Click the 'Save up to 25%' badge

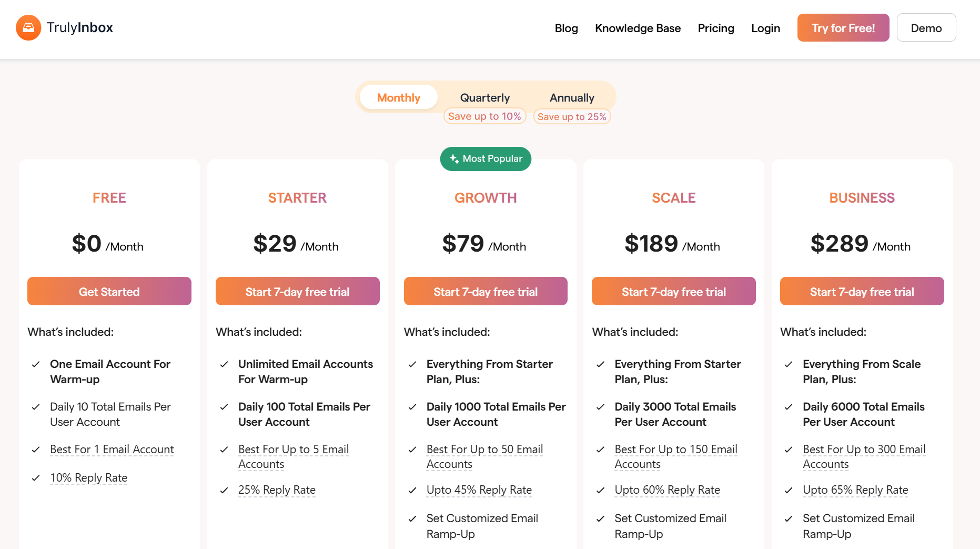coord(572,116)
